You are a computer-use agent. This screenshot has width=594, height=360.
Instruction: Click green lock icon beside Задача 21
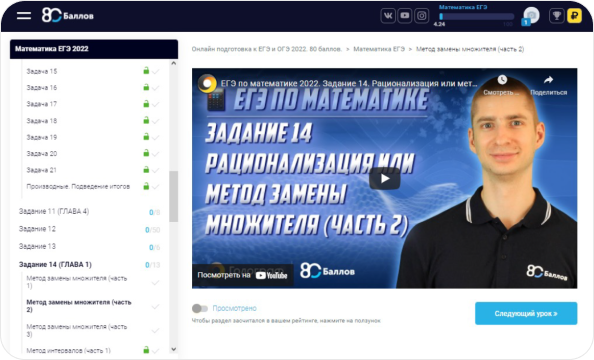(146, 169)
